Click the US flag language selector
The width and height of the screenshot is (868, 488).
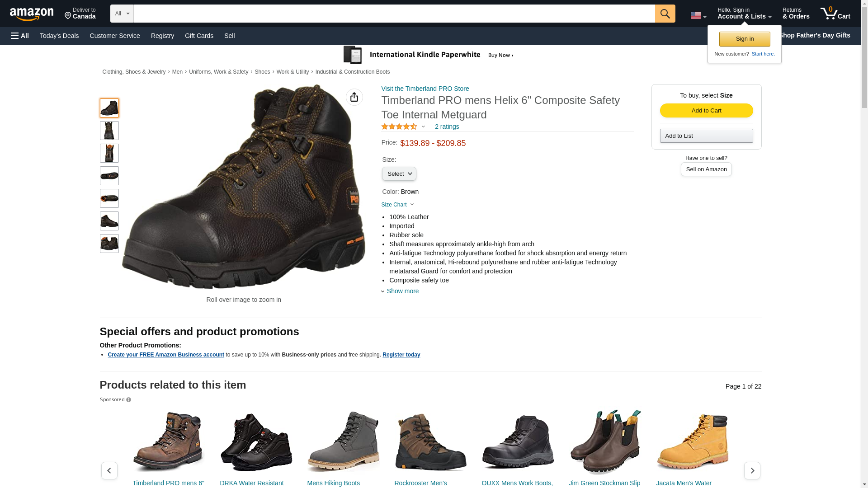[x=698, y=15]
